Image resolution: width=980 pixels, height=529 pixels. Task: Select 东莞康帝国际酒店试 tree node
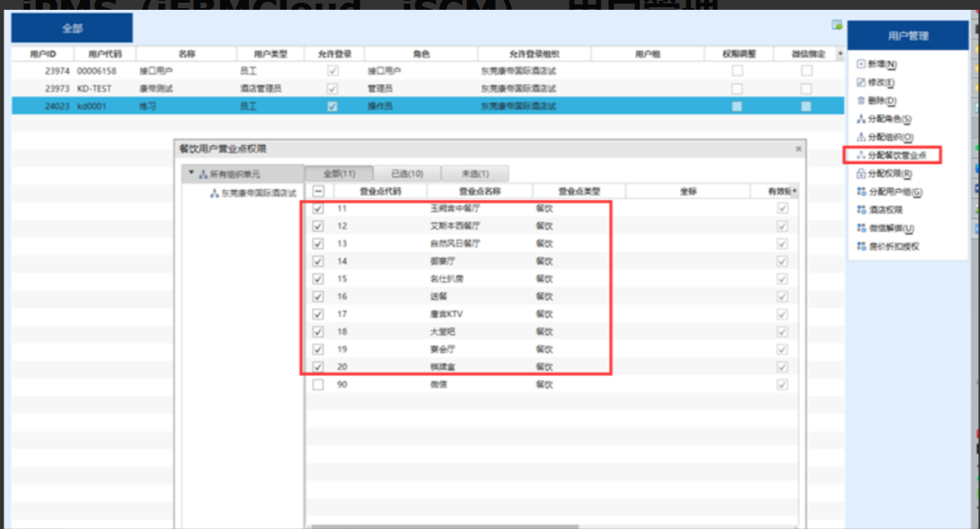click(x=258, y=193)
